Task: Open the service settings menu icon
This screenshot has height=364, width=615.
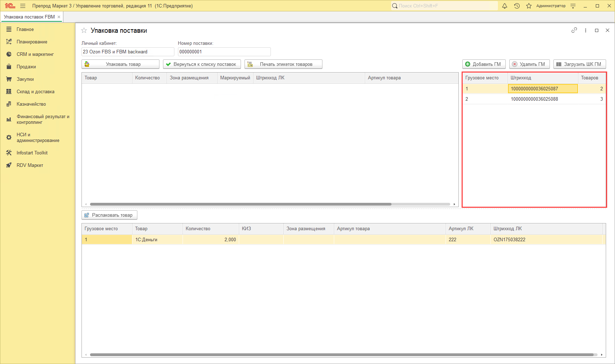Action: tap(573, 6)
